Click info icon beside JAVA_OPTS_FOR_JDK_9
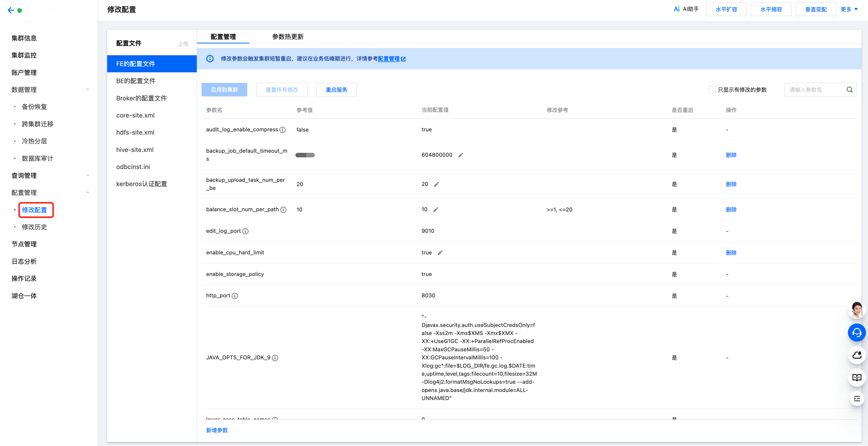Viewport: 868px width, 446px height. click(275, 358)
